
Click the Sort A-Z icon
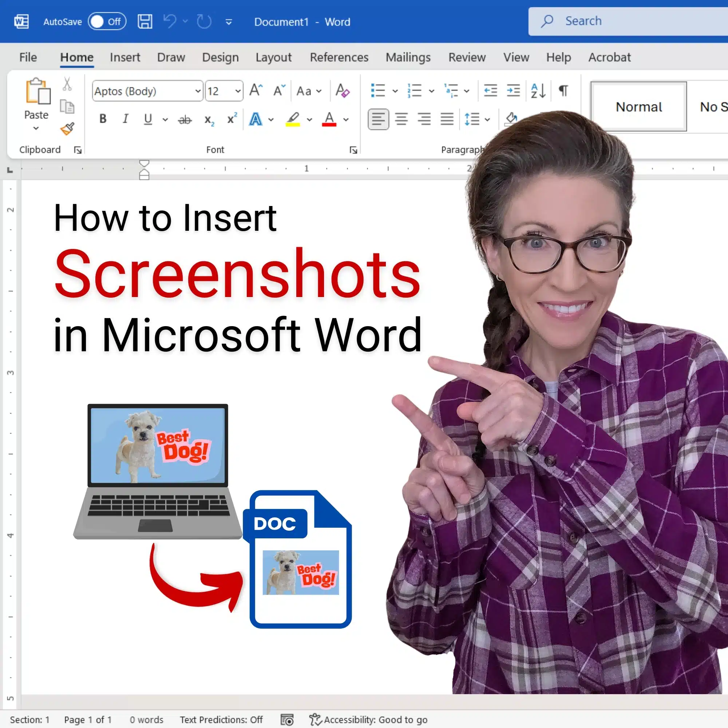538,91
